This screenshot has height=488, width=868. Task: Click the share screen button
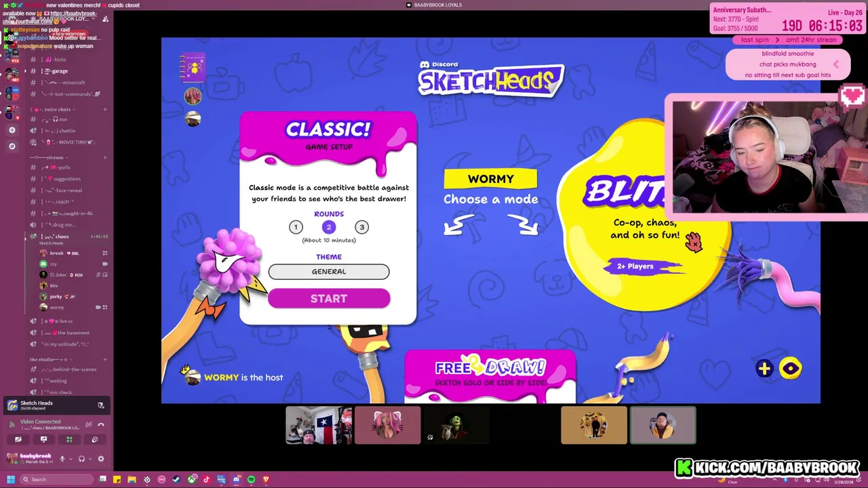tap(43, 439)
